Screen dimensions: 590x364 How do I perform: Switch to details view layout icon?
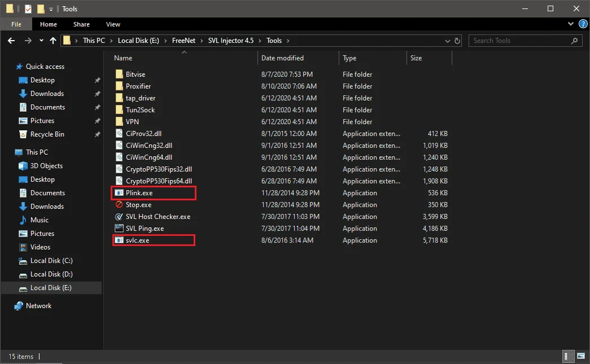[568, 356]
